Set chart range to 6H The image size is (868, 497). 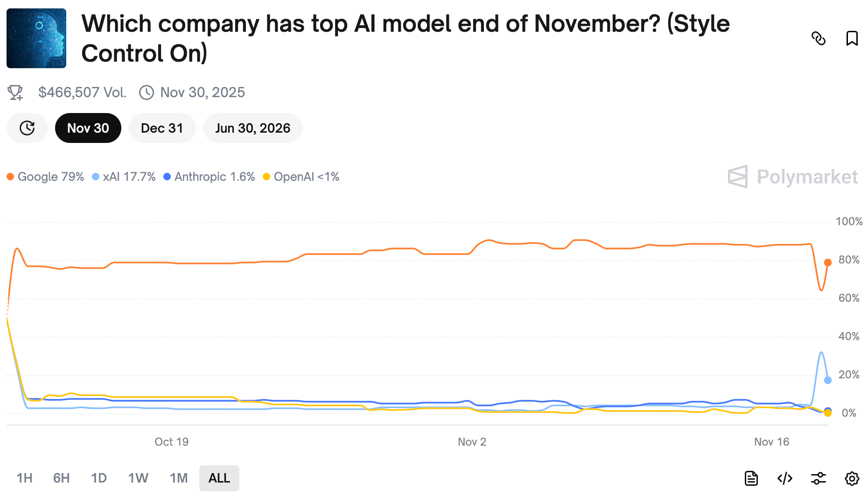point(62,478)
